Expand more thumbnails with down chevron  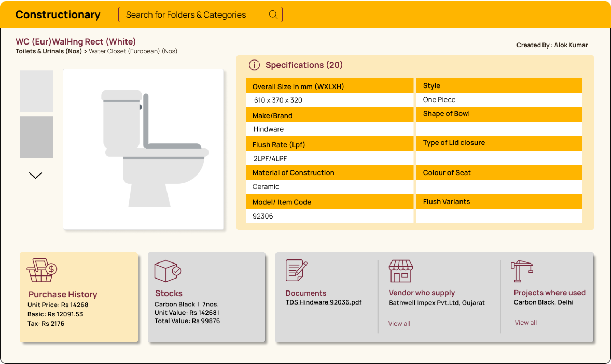[x=36, y=175]
